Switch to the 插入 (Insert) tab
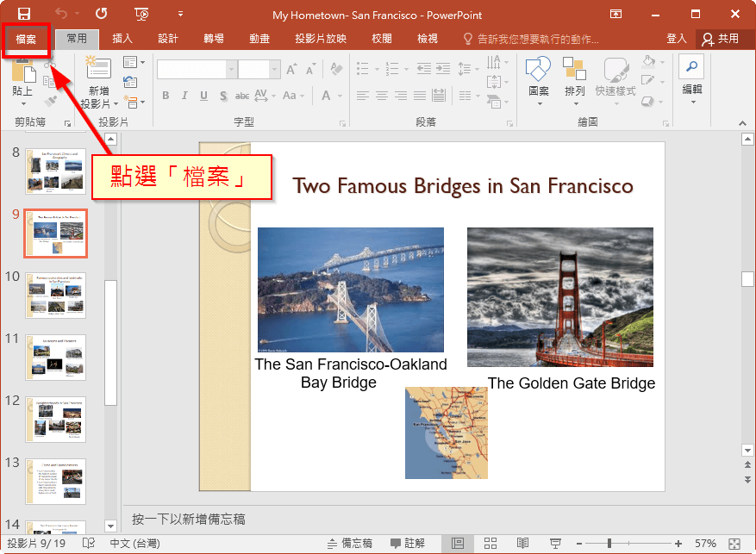Viewport: 756px width, 554px height. point(122,39)
